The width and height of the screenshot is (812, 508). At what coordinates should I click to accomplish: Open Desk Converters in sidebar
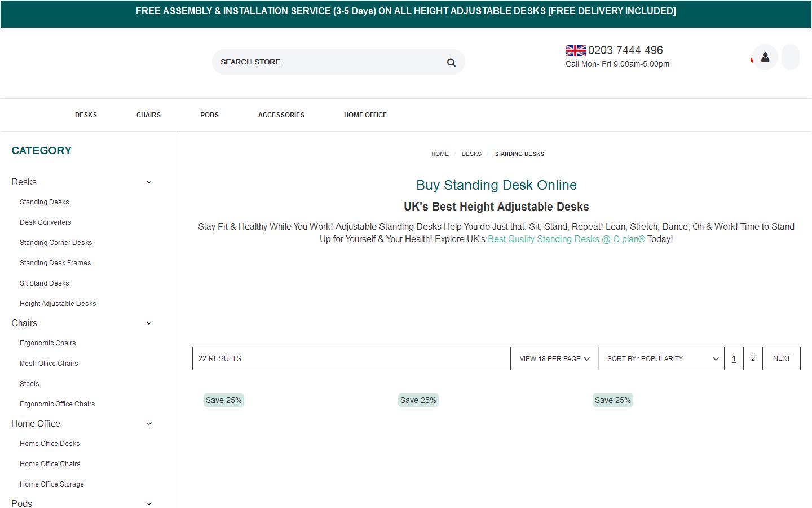pyautogui.click(x=46, y=222)
